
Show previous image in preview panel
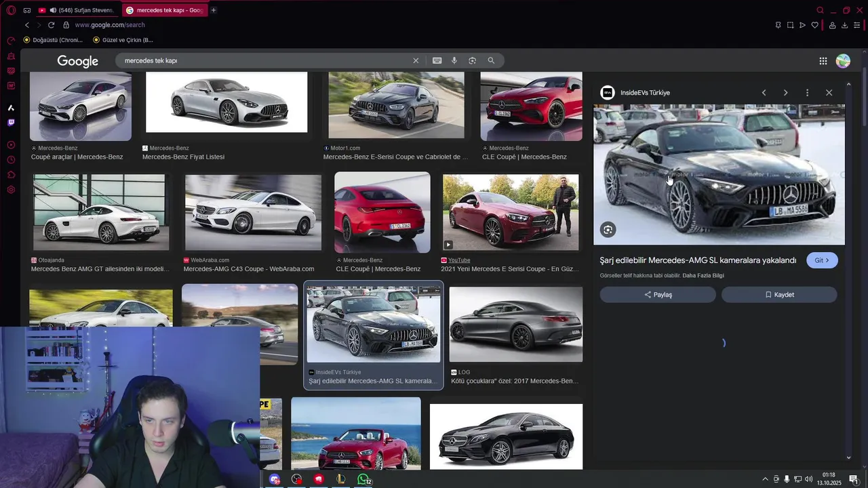click(764, 93)
